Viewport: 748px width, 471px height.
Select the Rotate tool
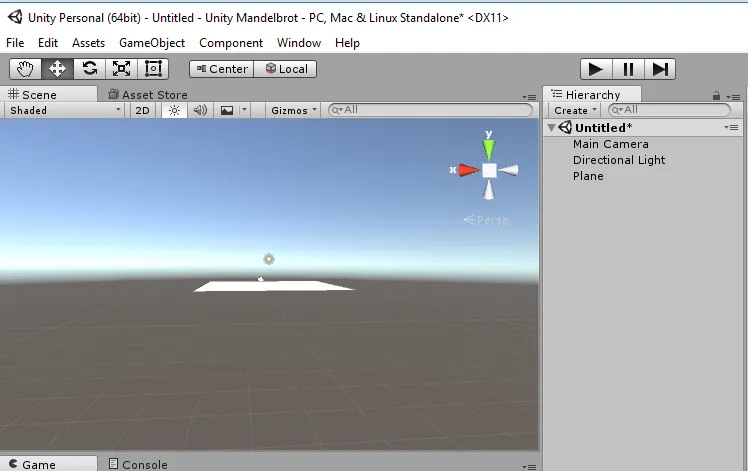point(90,69)
